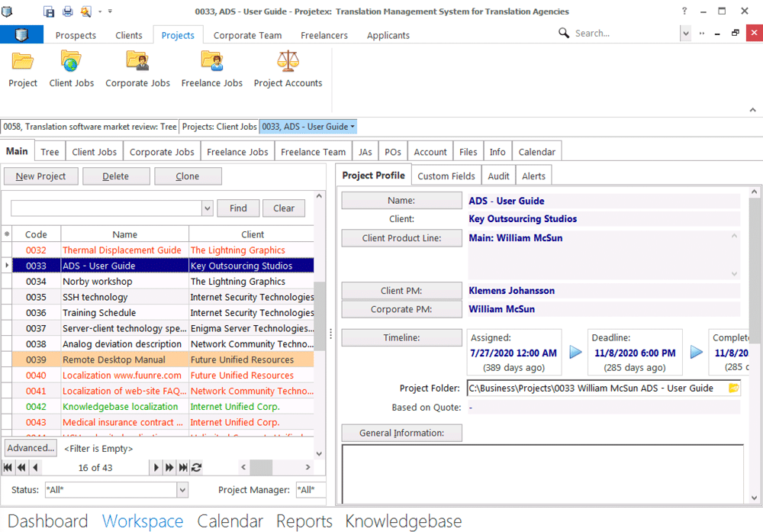Click the Corporate PM button

click(401, 309)
